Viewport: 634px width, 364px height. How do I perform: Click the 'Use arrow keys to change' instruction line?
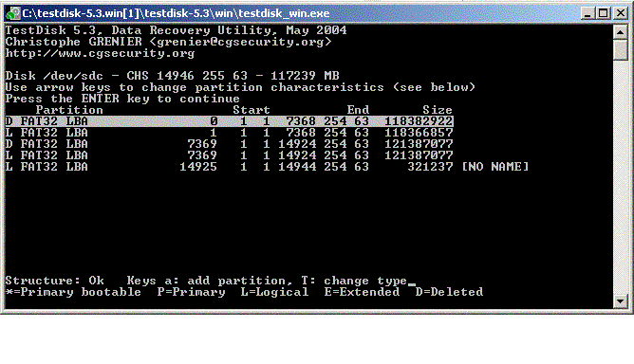tap(240, 87)
